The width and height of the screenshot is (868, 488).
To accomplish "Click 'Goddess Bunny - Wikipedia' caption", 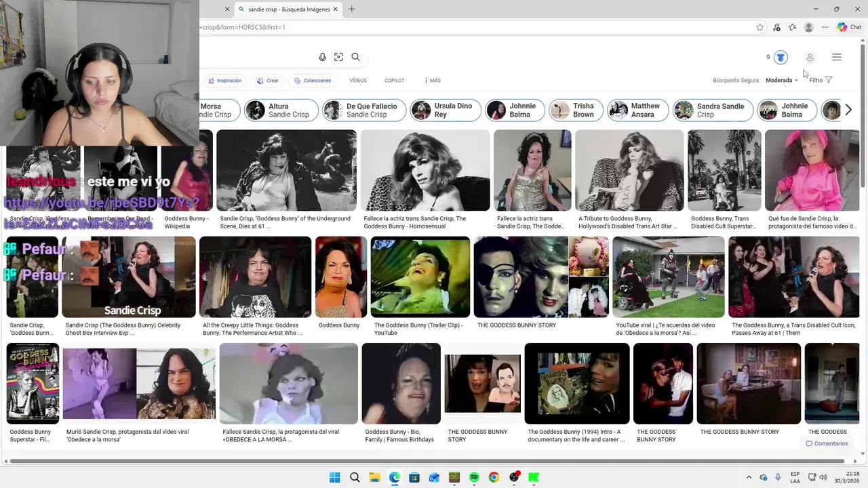I will [186, 222].
